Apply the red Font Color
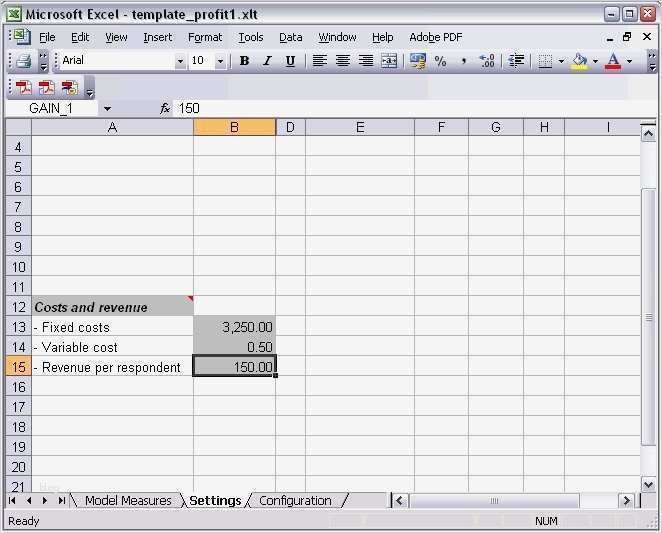 click(613, 62)
